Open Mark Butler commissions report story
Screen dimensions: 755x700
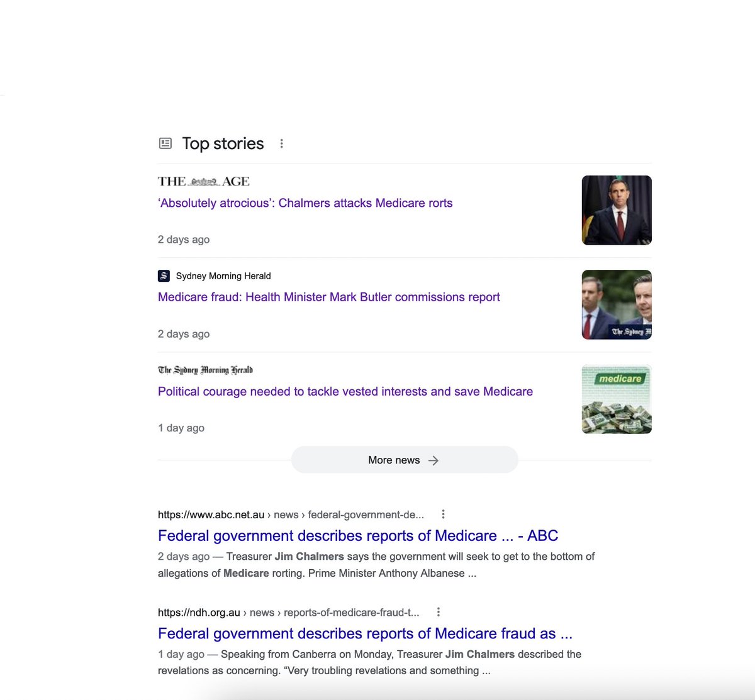click(x=329, y=297)
